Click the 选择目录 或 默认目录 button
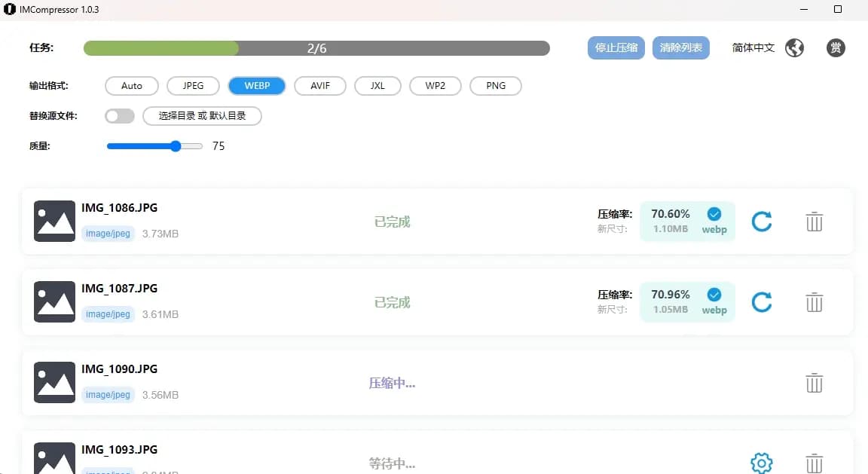This screenshot has height=474, width=868. pyautogui.click(x=202, y=116)
